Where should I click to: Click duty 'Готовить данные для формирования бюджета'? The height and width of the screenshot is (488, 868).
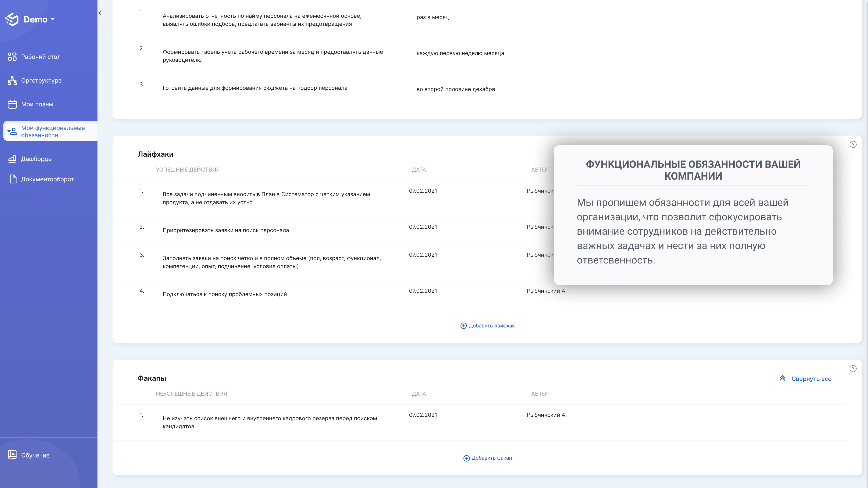pyautogui.click(x=255, y=88)
